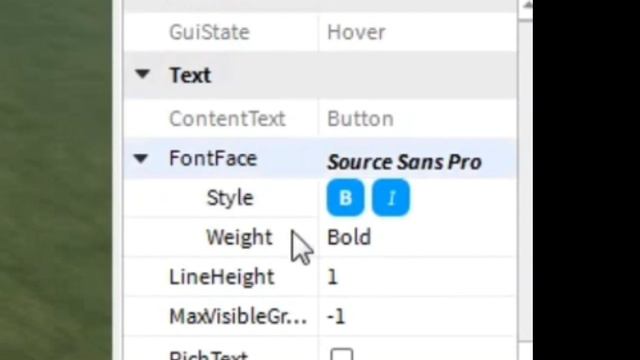Click the GuiState Hover value
The image size is (640, 360).
tap(356, 32)
